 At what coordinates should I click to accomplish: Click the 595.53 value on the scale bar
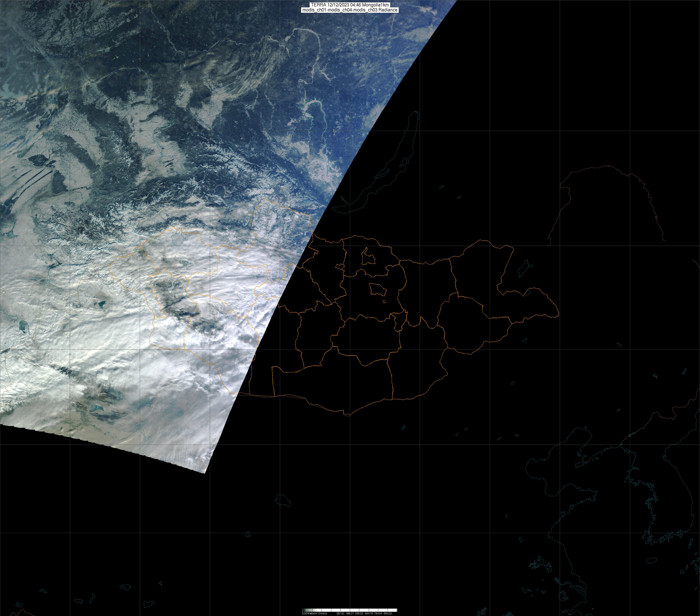[359, 613]
